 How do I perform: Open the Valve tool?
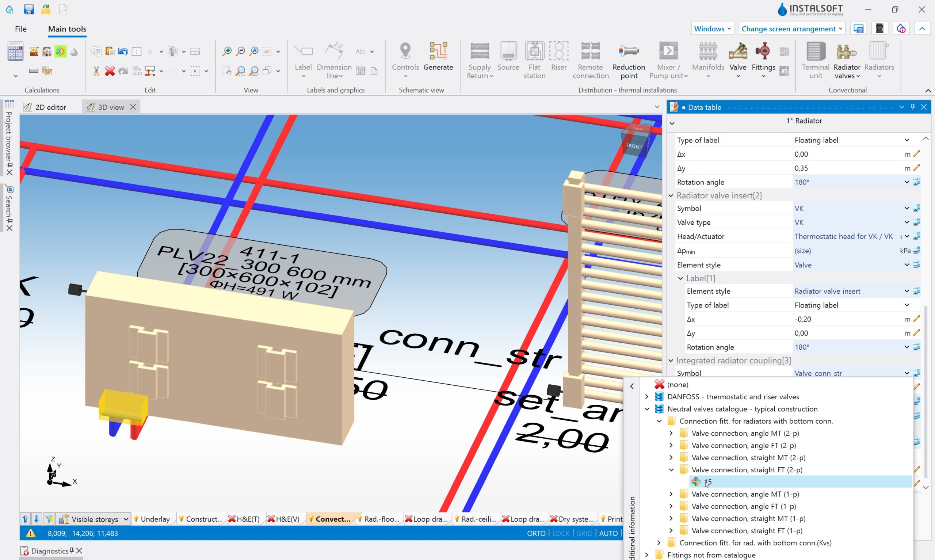tap(738, 60)
